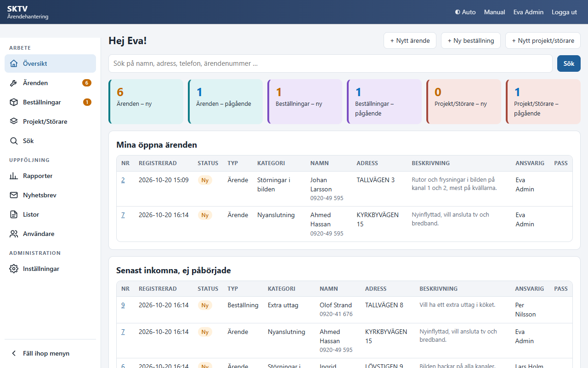Open the Beställningar – pågående summary card
588x368 pixels.
point(384,102)
